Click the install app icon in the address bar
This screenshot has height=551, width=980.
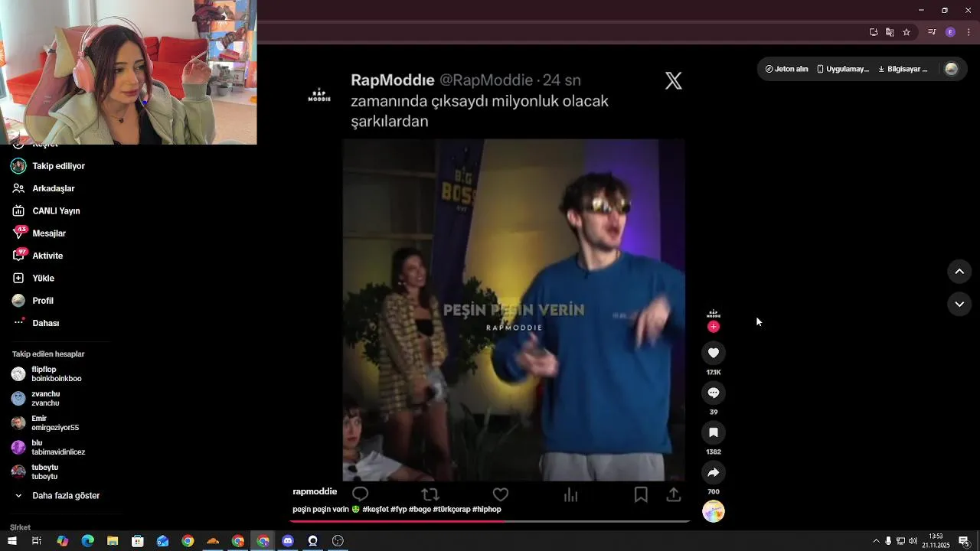[874, 32]
